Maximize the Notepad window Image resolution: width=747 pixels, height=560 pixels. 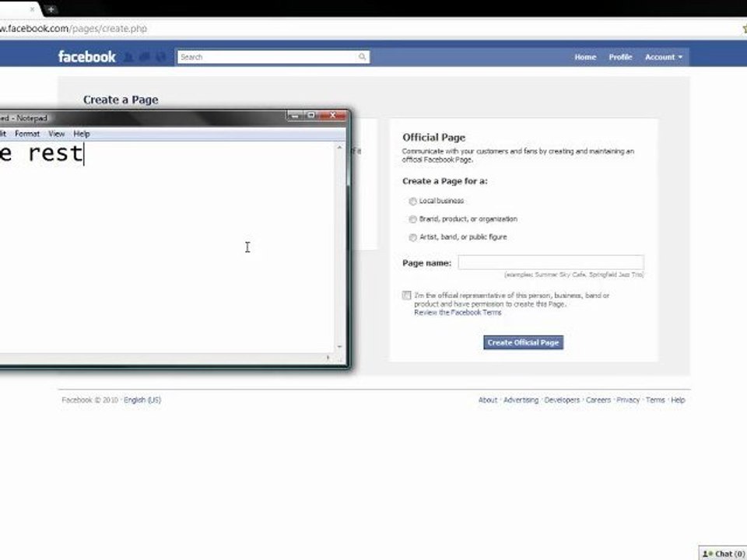[x=310, y=116]
